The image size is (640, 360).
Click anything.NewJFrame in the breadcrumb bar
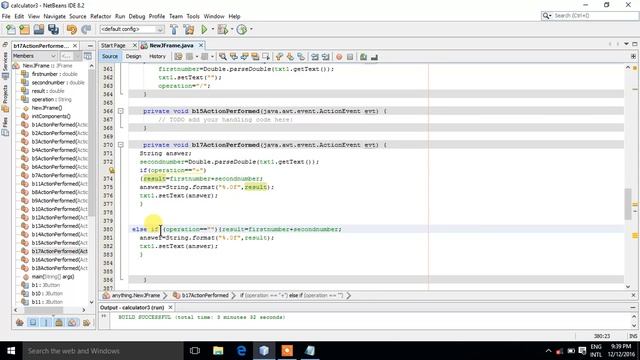(136, 295)
